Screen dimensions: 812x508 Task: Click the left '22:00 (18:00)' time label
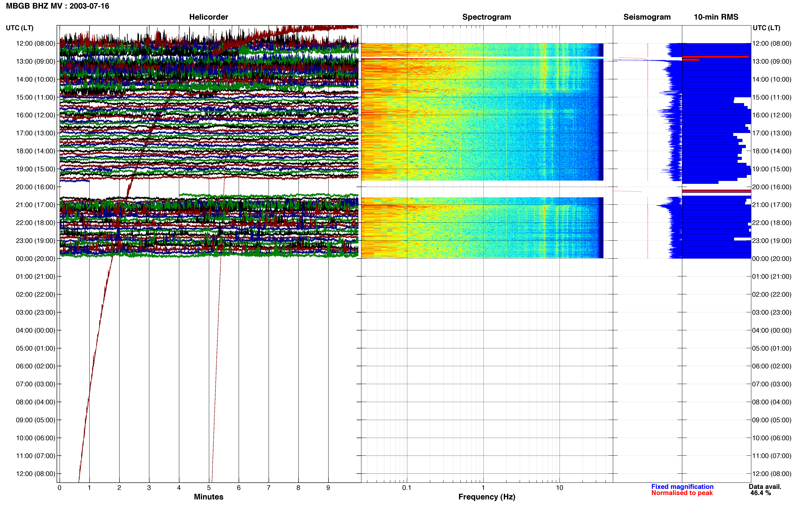coord(36,223)
